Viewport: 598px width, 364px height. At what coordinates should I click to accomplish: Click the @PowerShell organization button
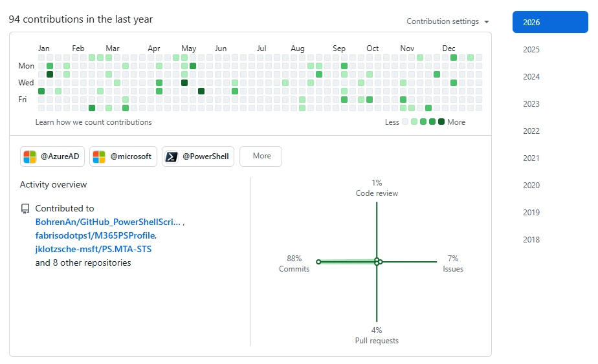197,156
